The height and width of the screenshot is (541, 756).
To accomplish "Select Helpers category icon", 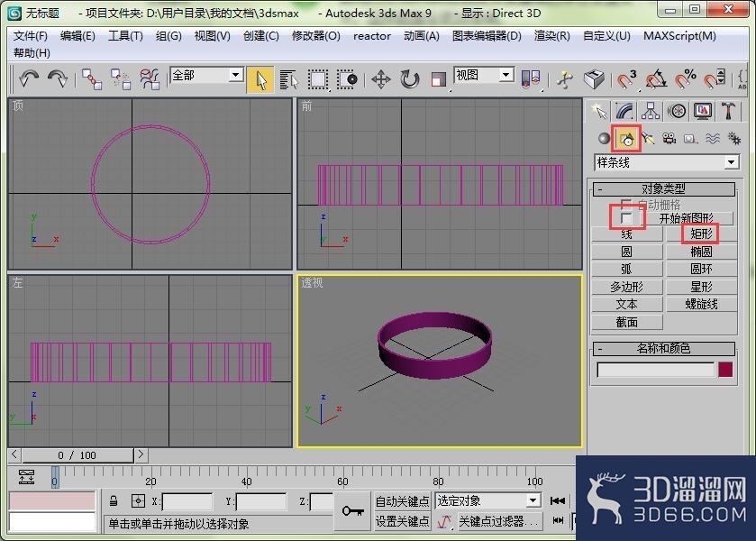I will click(x=690, y=139).
